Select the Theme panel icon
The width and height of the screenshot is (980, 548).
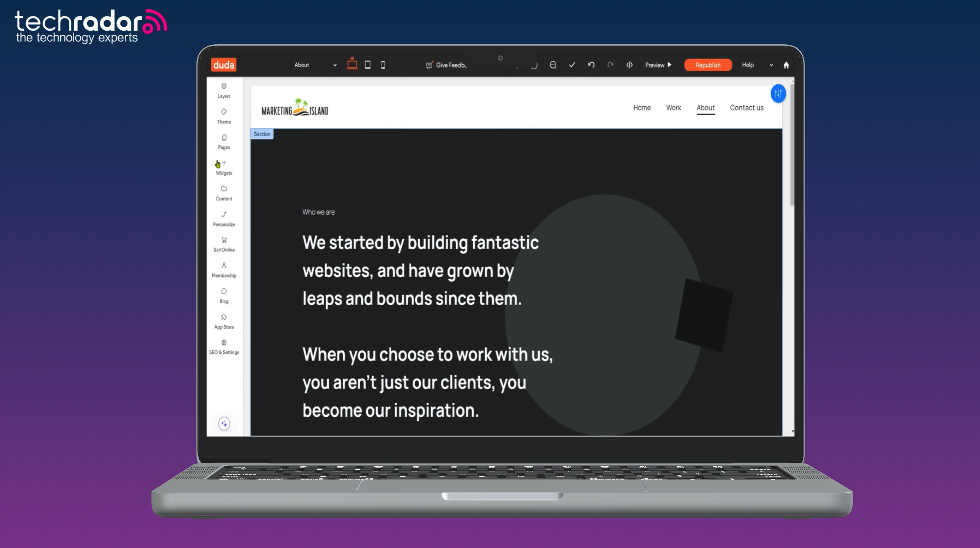pyautogui.click(x=224, y=115)
